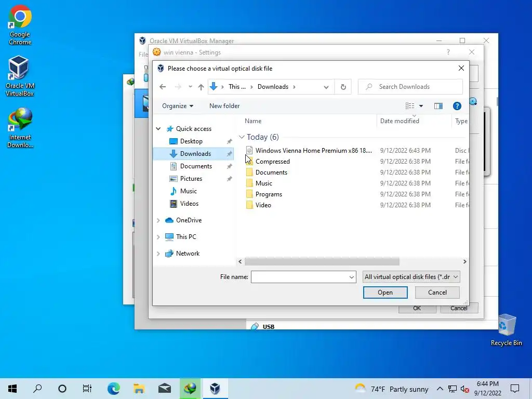Viewport: 532px width, 399px height.
Task: Open the Music folder in file list
Action: pyautogui.click(x=263, y=183)
